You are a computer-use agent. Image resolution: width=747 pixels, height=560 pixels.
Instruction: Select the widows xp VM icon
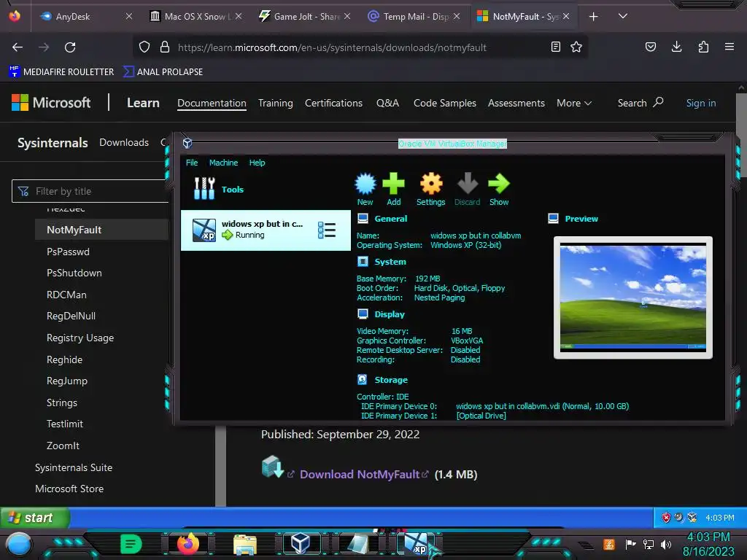204,230
